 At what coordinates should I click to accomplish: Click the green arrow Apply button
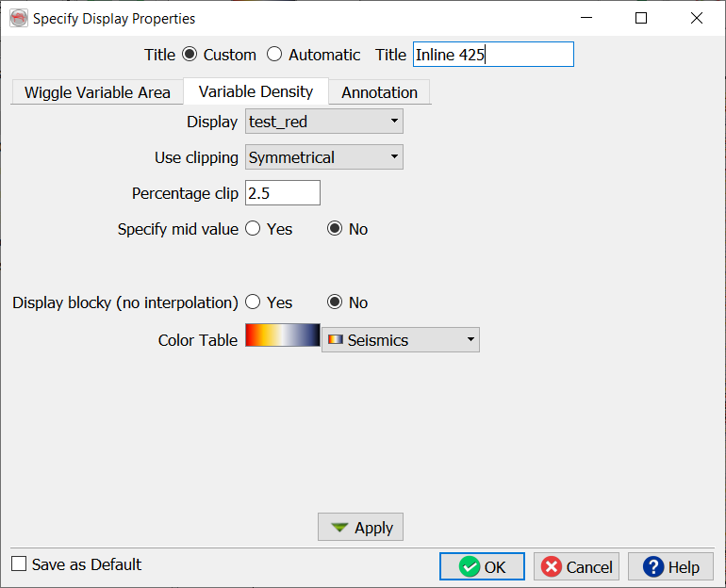click(361, 528)
